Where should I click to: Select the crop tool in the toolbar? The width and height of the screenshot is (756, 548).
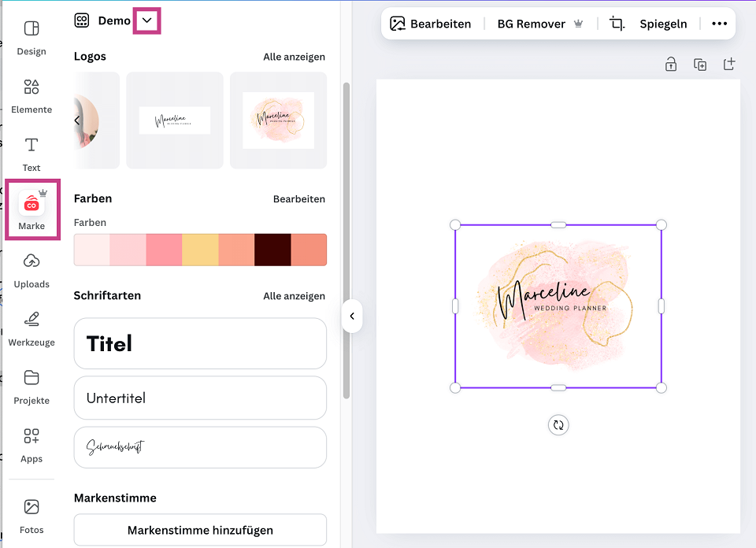pyautogui.click(x=616, y=24)
